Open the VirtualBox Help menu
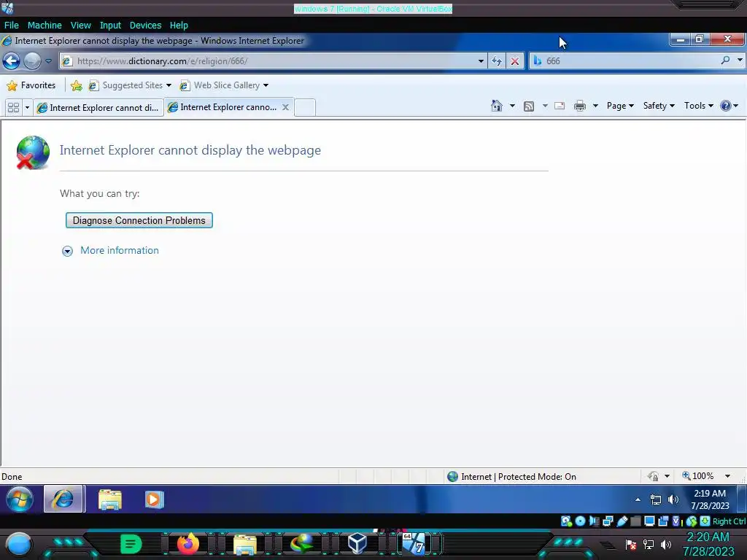Screen dimensions: 747x560 pyautogui.click(x=179, y=26)
